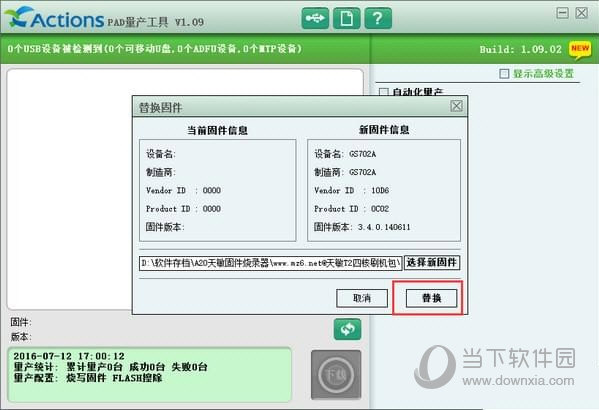Image resolution: width=599 pixels, height=410 pixels.
Task: Click new firmware Vendor ID 10D6 value
Action: (380, 190)
